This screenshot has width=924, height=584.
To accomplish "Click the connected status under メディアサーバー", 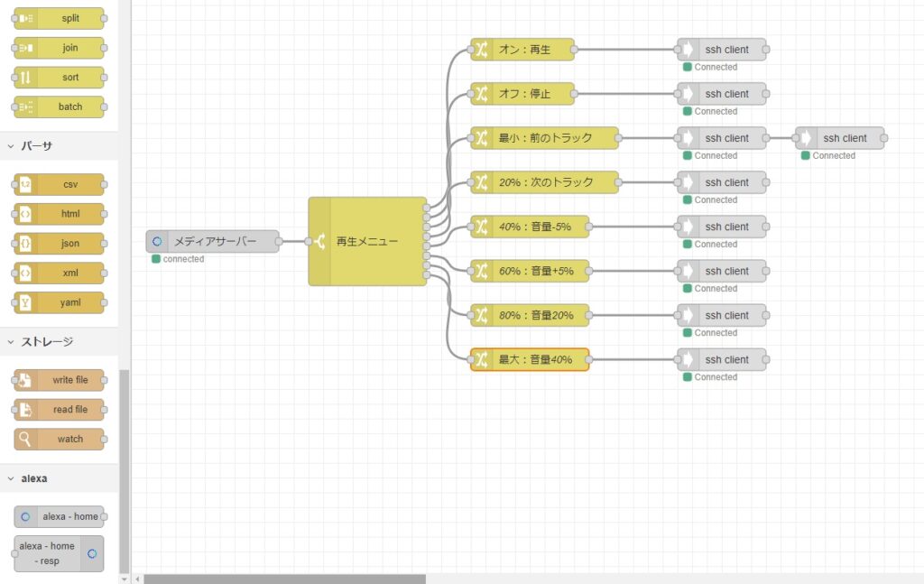I will [178, 259].
